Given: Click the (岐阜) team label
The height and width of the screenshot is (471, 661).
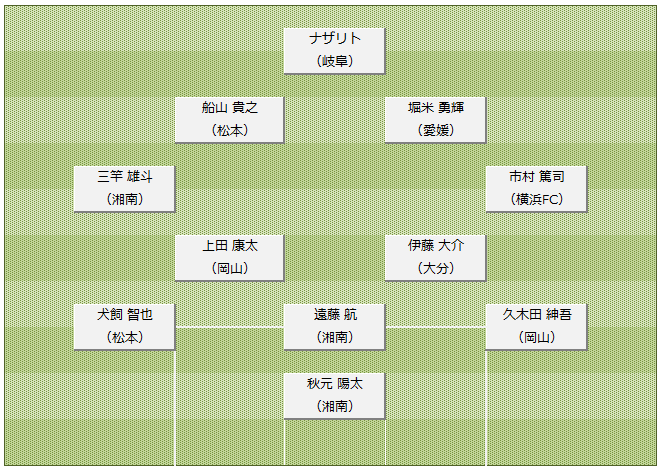Looking at the screenshot, I should (335, 61).
